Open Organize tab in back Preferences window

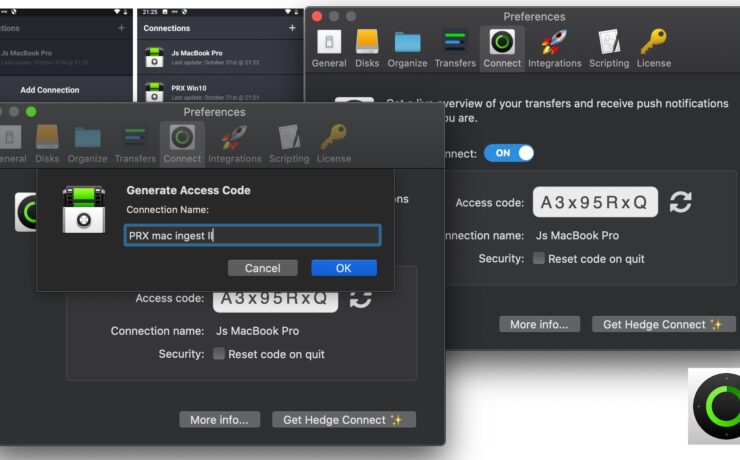[407, 49]
